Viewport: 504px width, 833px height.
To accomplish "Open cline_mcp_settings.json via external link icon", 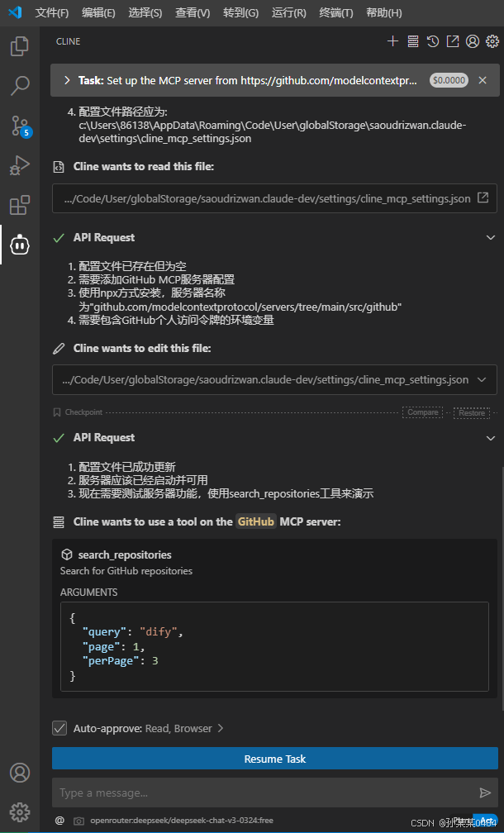I will pos(483,198).
